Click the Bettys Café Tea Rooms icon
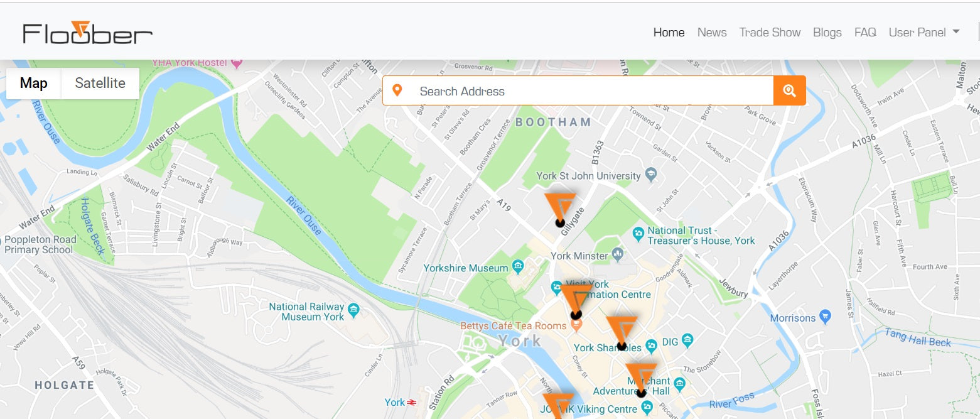Viewport: 980px width, 419px height. [576, 325]
